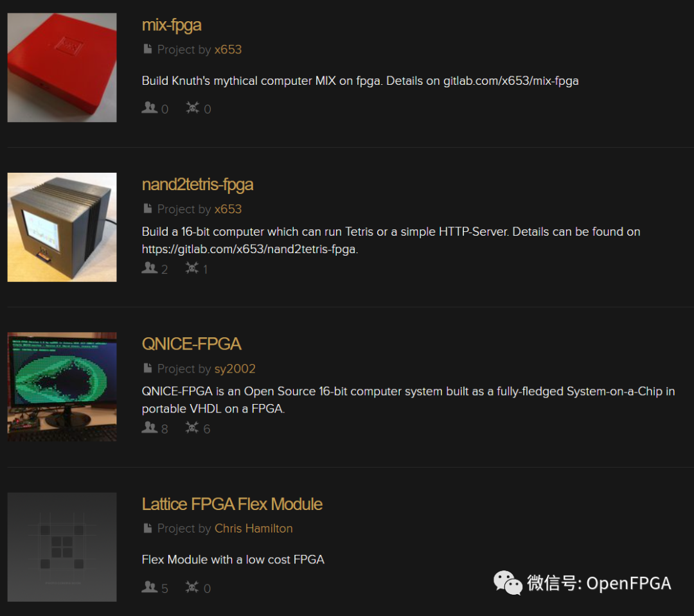The height and width of the screenshot is (616, 694).
Task: Open the QNICE-FPGA project title
Action: pos(191,344)
